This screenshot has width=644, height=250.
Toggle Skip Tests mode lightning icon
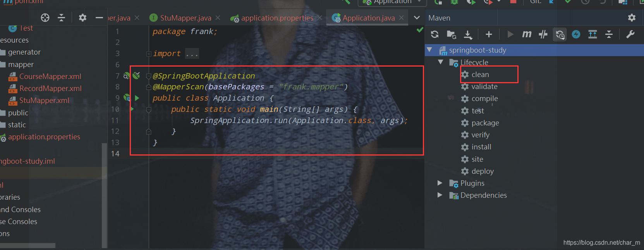576,34
